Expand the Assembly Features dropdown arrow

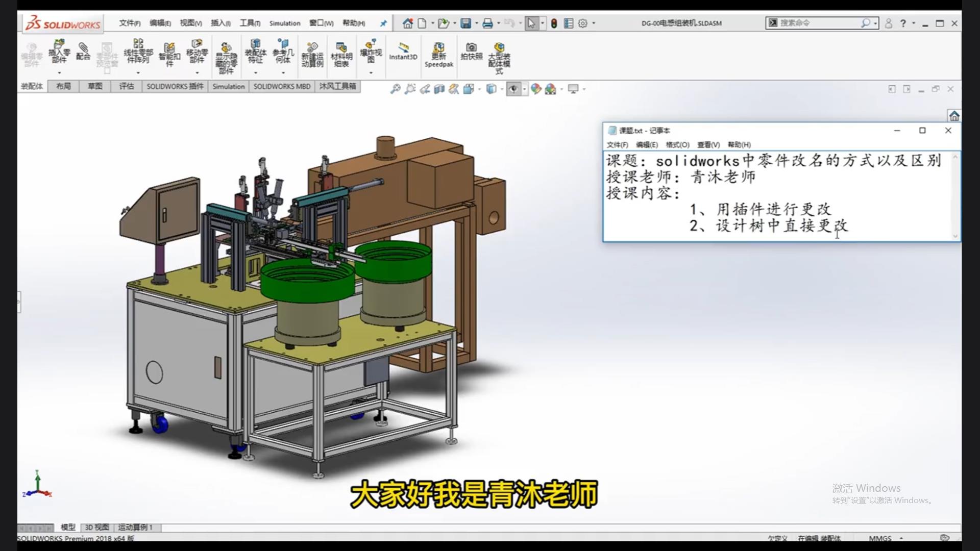coord(256,73)
